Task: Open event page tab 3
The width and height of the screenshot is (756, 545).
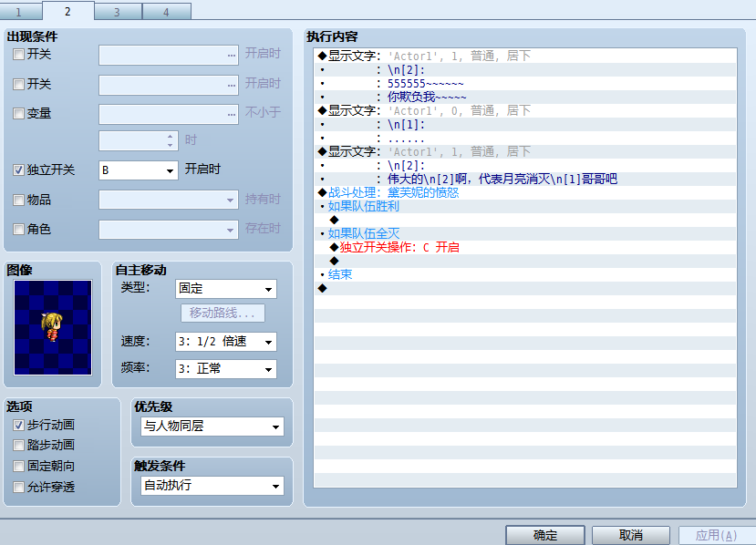Action: click(118, 12)
